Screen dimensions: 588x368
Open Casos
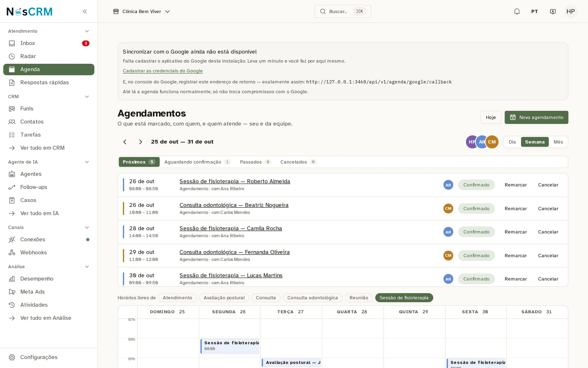click(49, 200)
